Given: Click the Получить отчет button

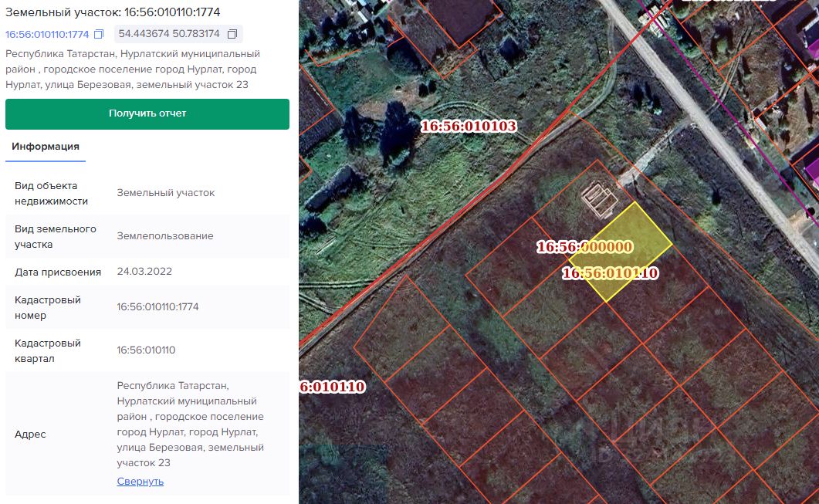Looking at the screenshot, I should pyautogui.click(x=147, y=114).
